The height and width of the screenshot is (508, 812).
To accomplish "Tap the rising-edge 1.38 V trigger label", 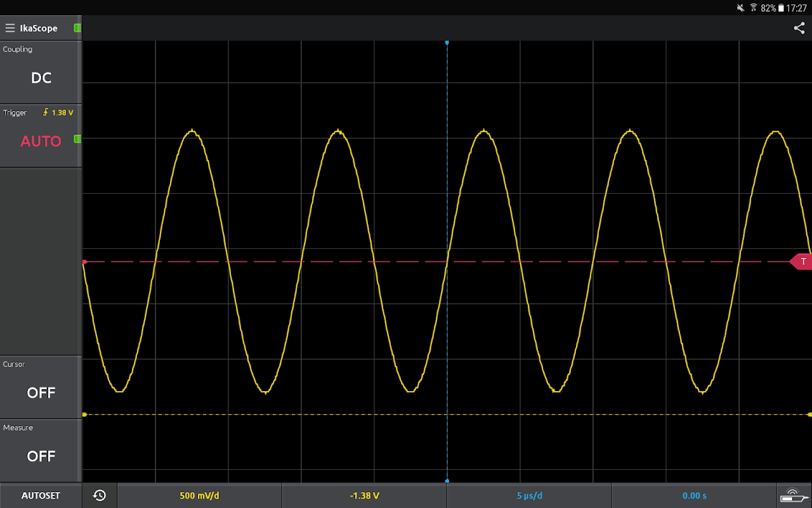I will tap(58, 112).
